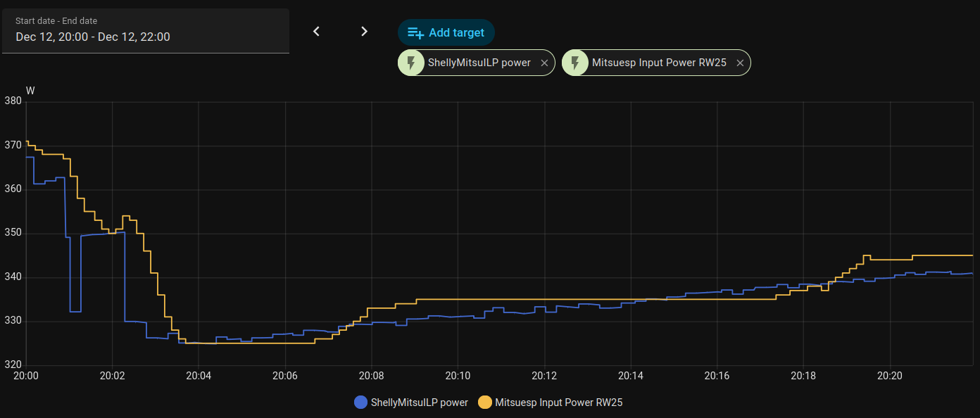Viewport: 980px width, 418px height.
Task: Open the start and end date picker
Action: coord(146,31)
